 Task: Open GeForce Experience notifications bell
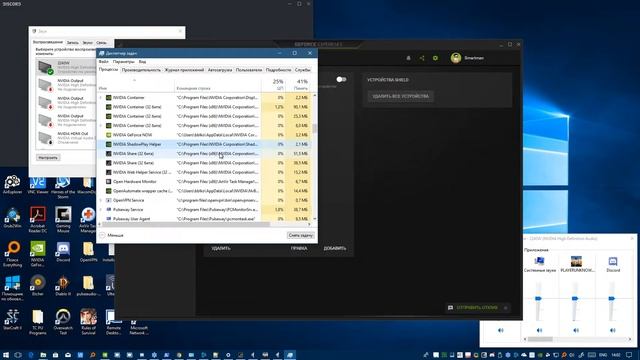408,58
